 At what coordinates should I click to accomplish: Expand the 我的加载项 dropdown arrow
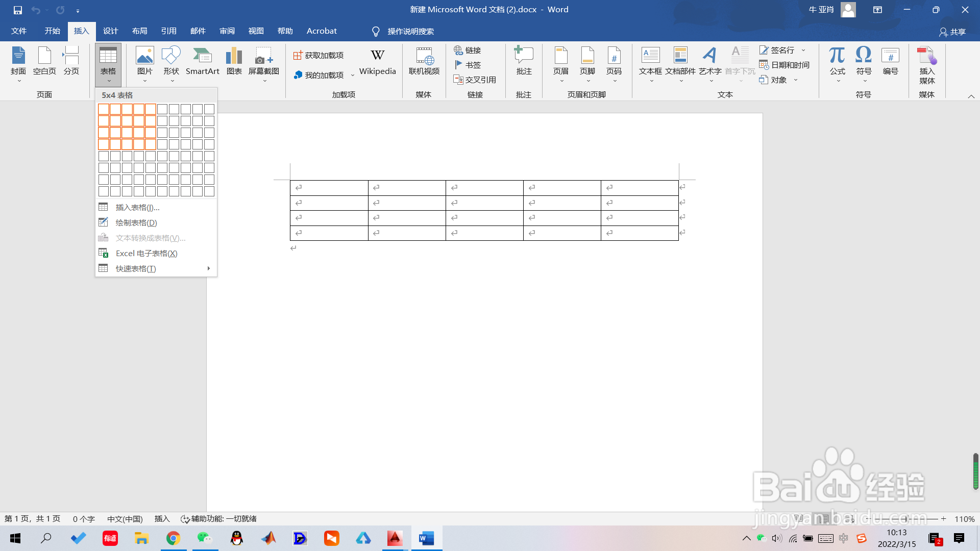(352, 76)
